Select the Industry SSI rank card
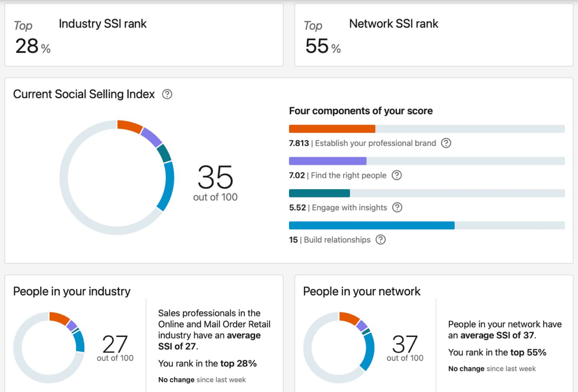The height and width of the screenshot is (392, 578). pos(144,35)
